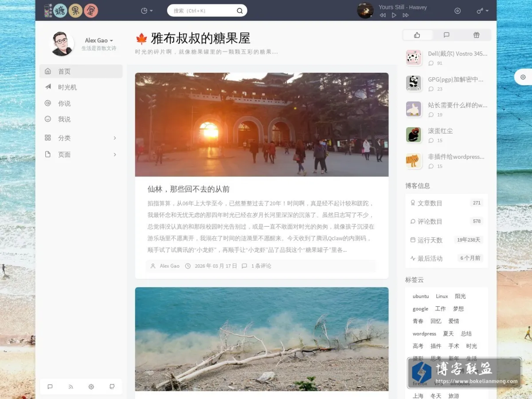The height and width of the screenshot is (399, 532).
Task: Click the 糖果屋 site logo
Action: (x=71, y=11)
